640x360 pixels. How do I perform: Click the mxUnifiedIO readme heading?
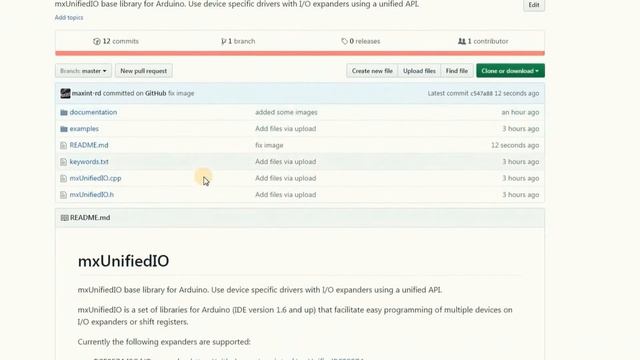click(123, 261)
